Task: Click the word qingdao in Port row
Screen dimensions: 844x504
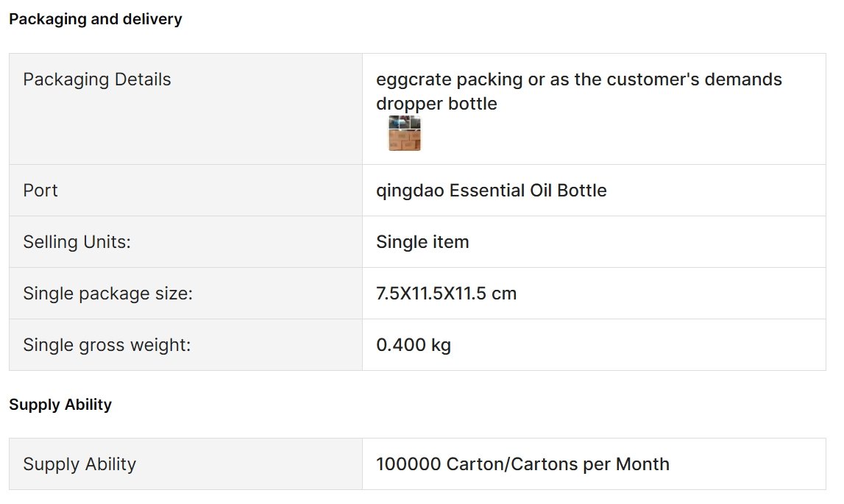Action: [x=410, y=191]
